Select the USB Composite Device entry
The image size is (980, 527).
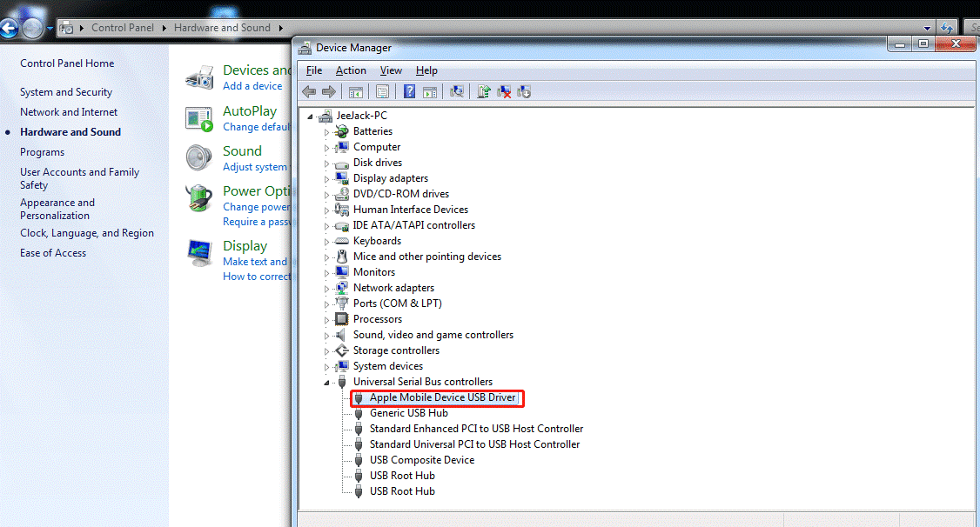point(421,460)
